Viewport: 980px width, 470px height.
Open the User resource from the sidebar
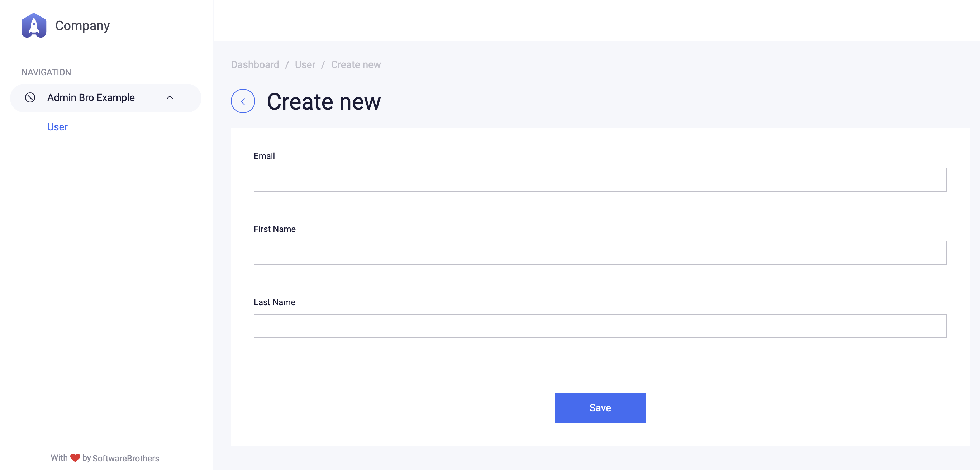point(57,126)
